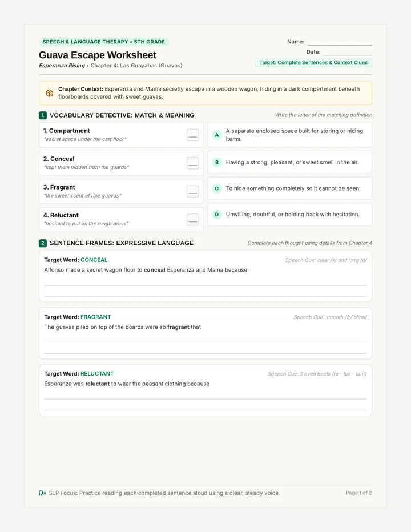Click the letter D definition circle

tap(217, 215)
